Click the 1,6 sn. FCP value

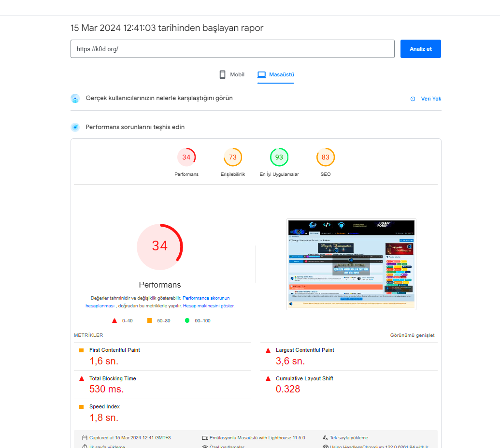click(x=104, y=361)
